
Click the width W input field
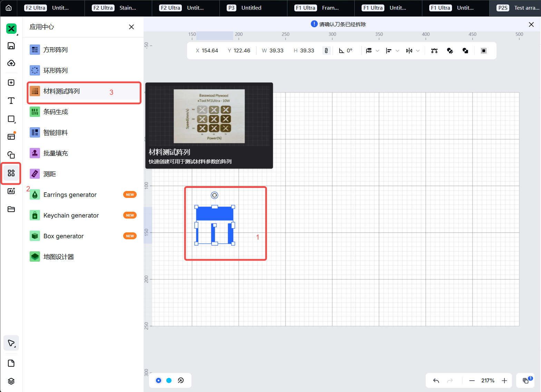[276, 51]
